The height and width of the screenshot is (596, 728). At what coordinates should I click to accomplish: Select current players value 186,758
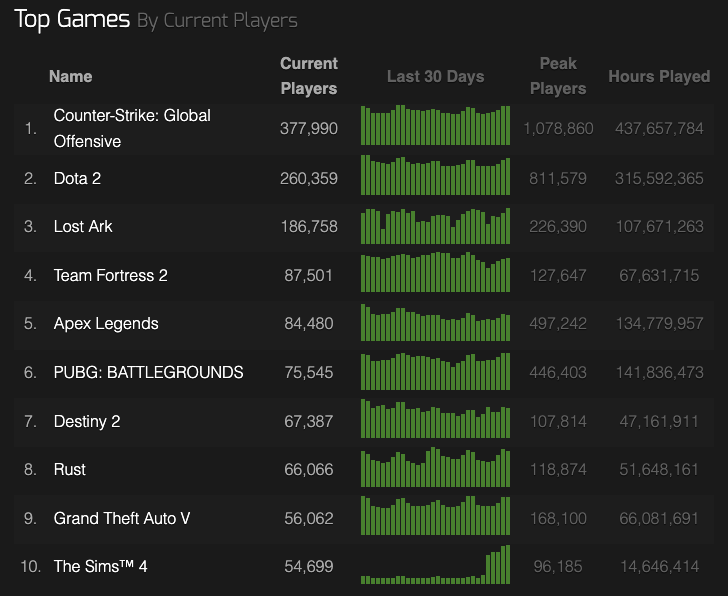309,227
